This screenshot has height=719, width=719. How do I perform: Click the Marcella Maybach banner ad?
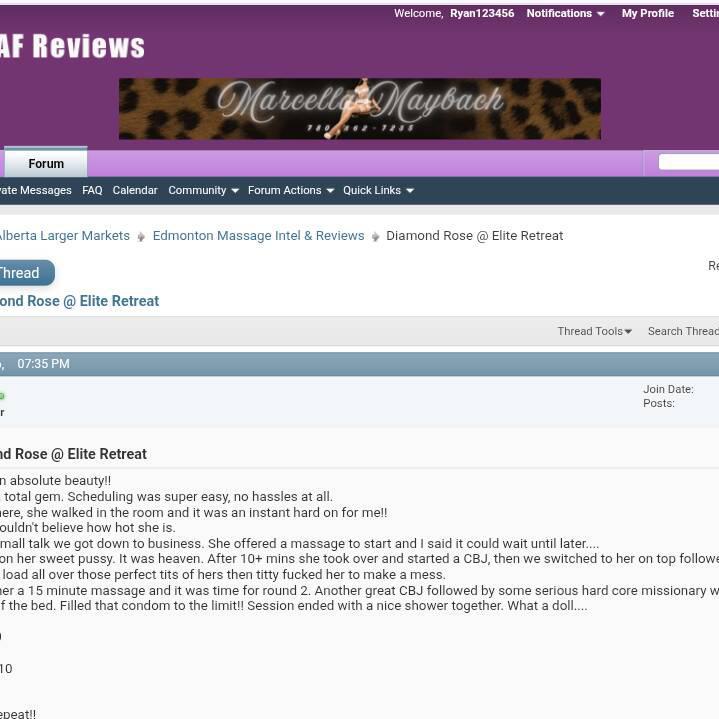pos(360,109)
